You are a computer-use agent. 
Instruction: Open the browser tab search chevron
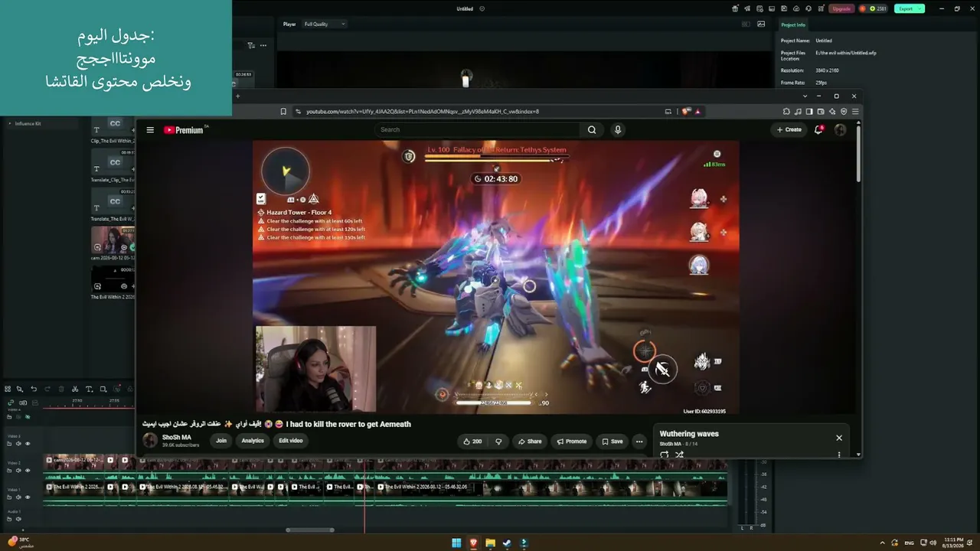point(805,96)
